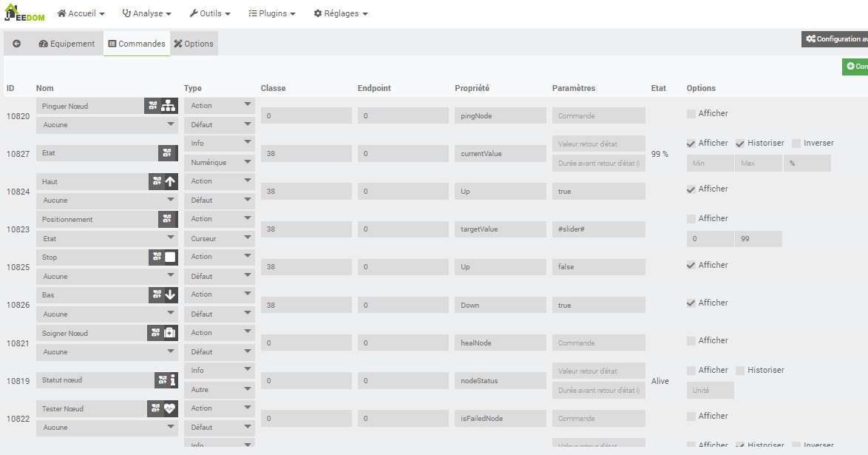Image resolution: width=868 pixels, height=455 pixels.
Task: Click the sitemap icon on Pinguer Nœud row
Action: [169, 106]
